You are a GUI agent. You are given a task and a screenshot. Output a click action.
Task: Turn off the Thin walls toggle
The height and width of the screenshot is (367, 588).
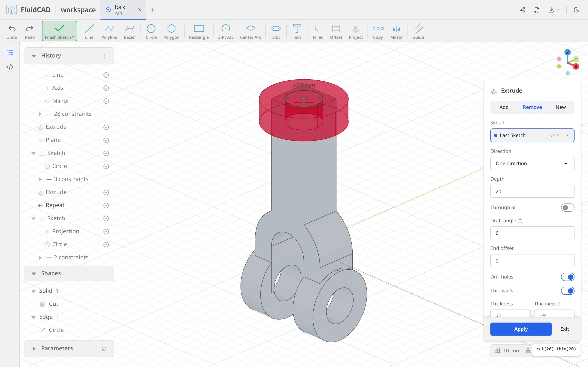[567, 291]
